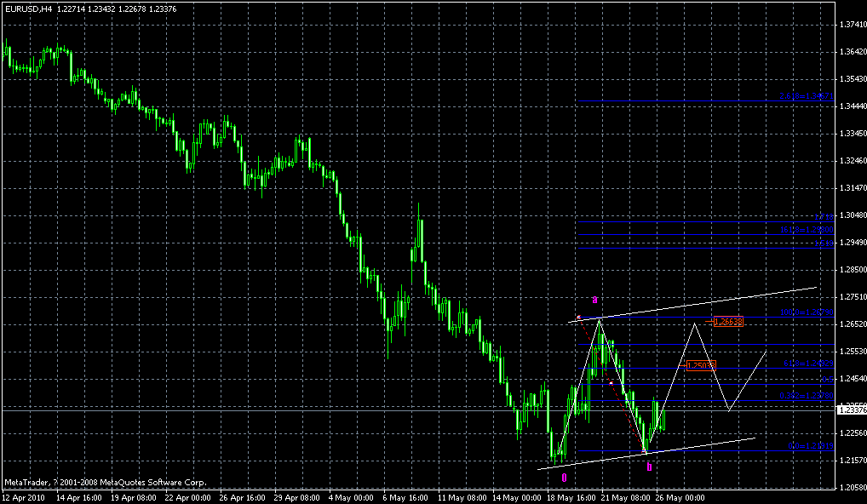This screenshot has height=504, width=867.
Task: Select the red dashed descending line
Action: [611, 384]
